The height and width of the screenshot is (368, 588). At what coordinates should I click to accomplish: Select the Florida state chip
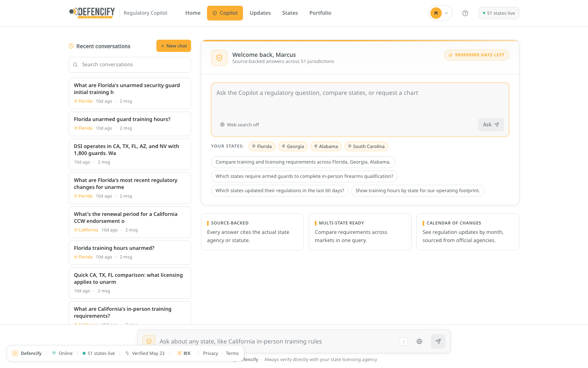(262, 146)
